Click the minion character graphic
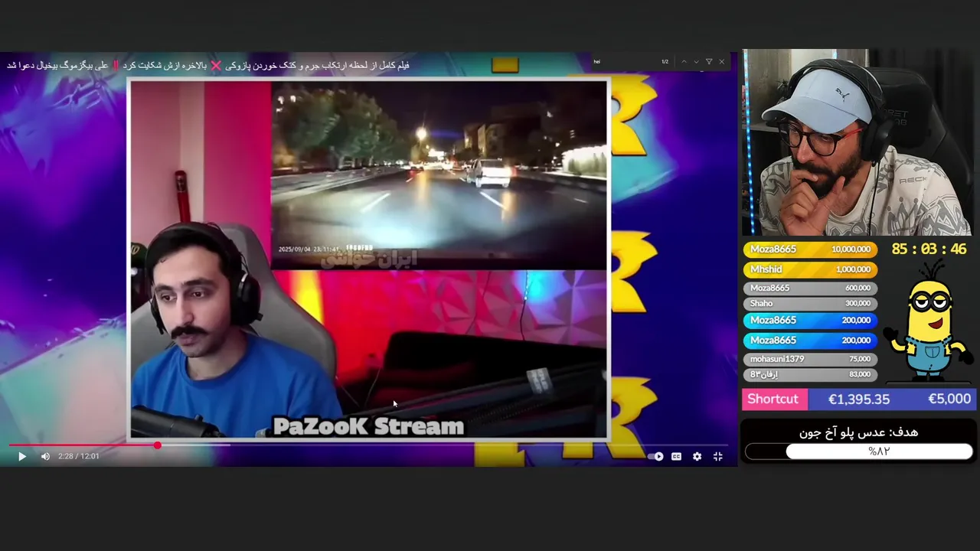The width and height of the screenshot is (980, 551). pyautogui.click(x=929, y=320)
